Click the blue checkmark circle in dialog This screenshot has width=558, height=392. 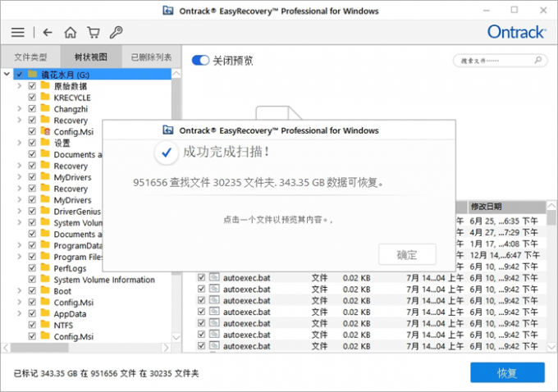pyautogui.click(x=167, y=153)
